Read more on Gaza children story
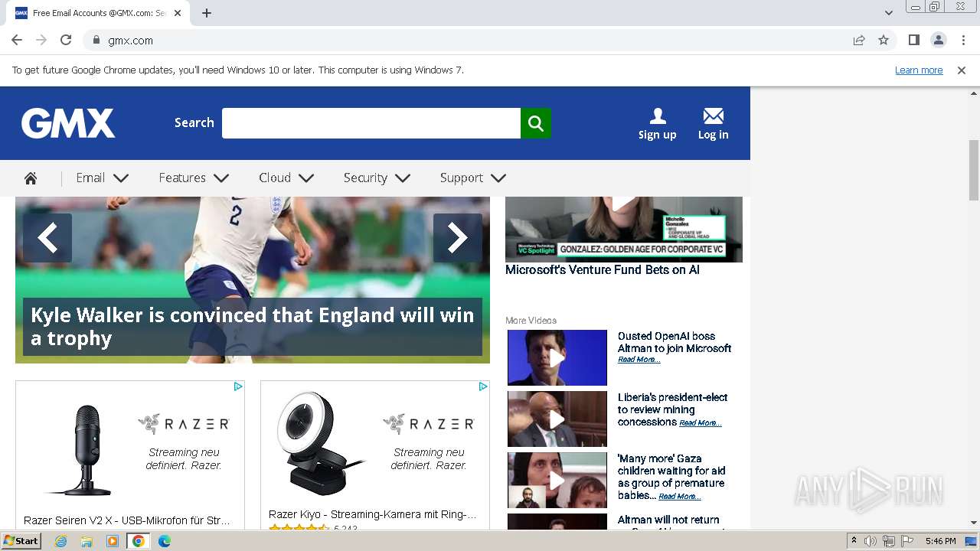Screen dimensions: 980x551 pos(680,497)
